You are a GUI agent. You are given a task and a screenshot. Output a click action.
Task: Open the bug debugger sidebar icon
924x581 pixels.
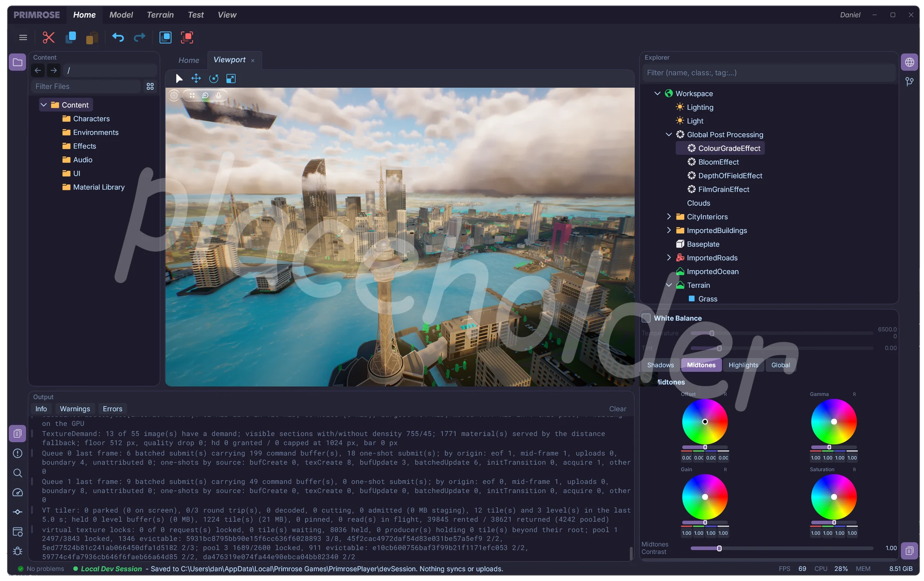point(18,551)
